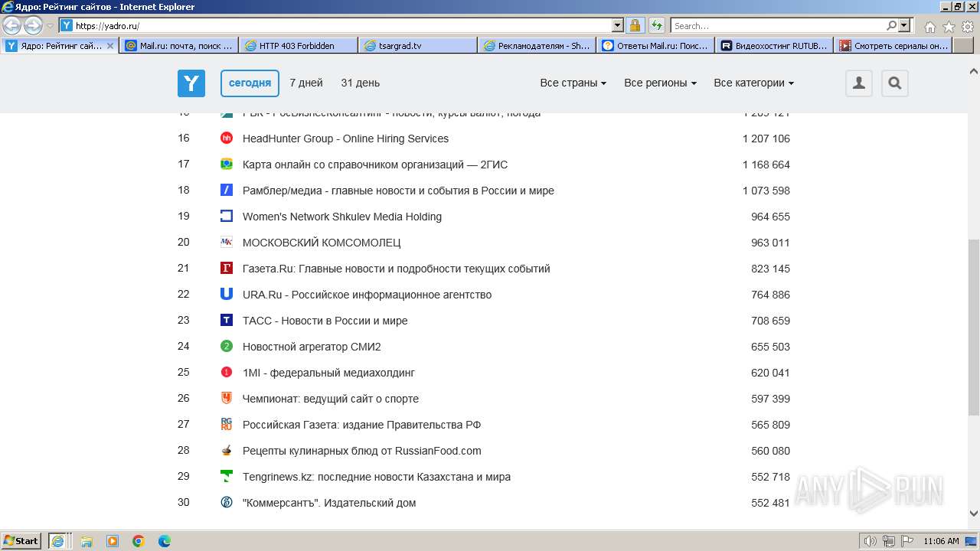Open the browser Home icon

(930, 26)
